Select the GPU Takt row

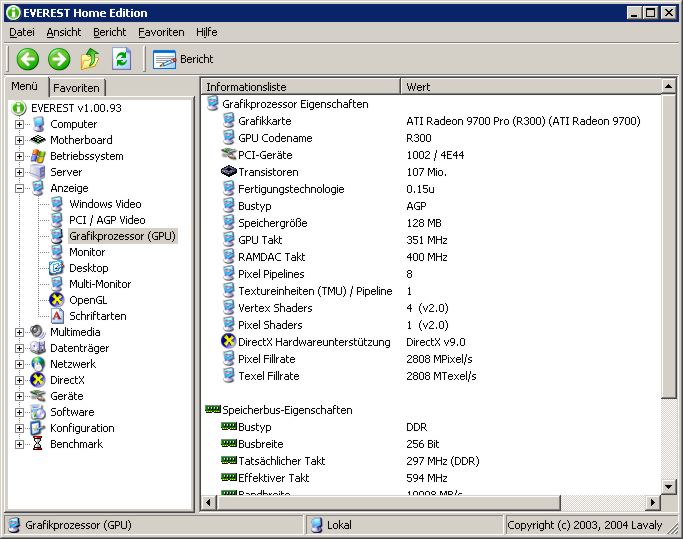pyautogui.click(x=431, y=240)
